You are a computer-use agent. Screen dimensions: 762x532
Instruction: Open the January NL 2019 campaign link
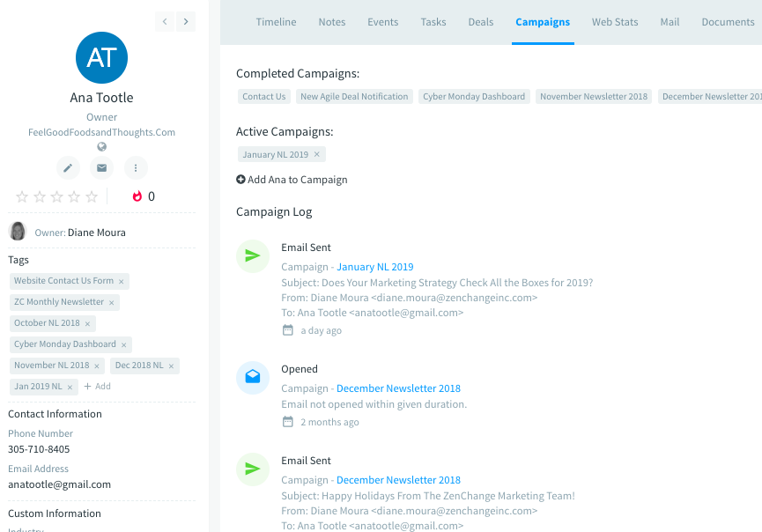click(375, 267)
